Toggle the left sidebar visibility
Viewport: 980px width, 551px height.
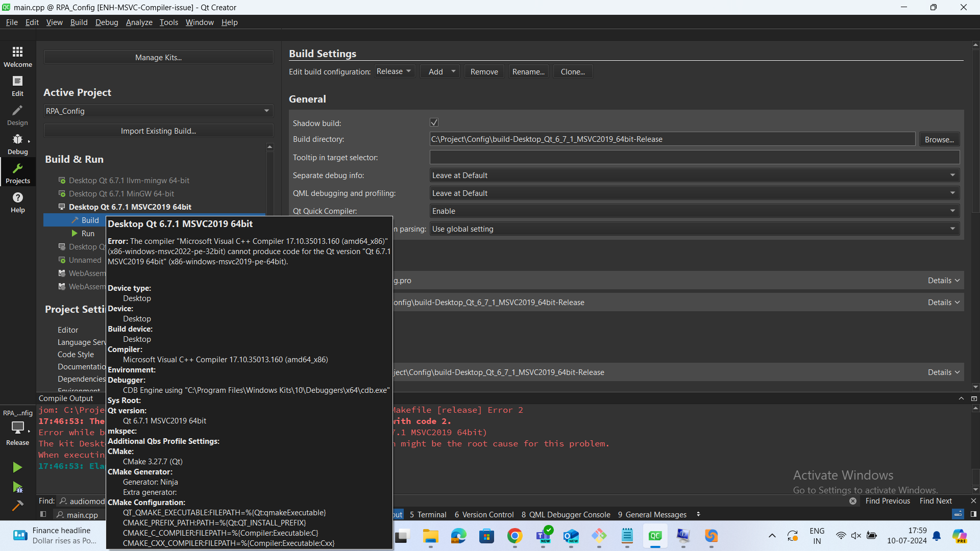pyautogui.click(x=43, y=514)
